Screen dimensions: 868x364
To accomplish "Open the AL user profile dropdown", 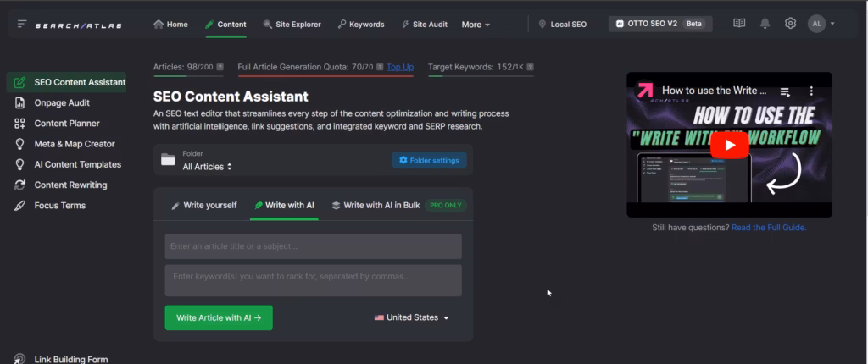I will click(x=821, y=24).
